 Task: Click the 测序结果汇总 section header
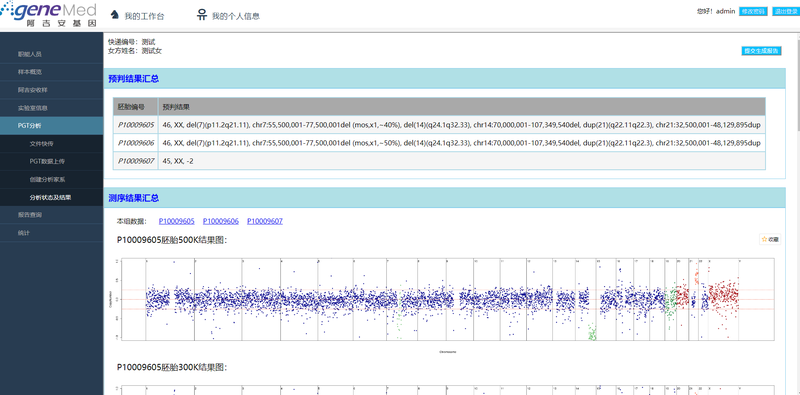(x=444, y=198)
